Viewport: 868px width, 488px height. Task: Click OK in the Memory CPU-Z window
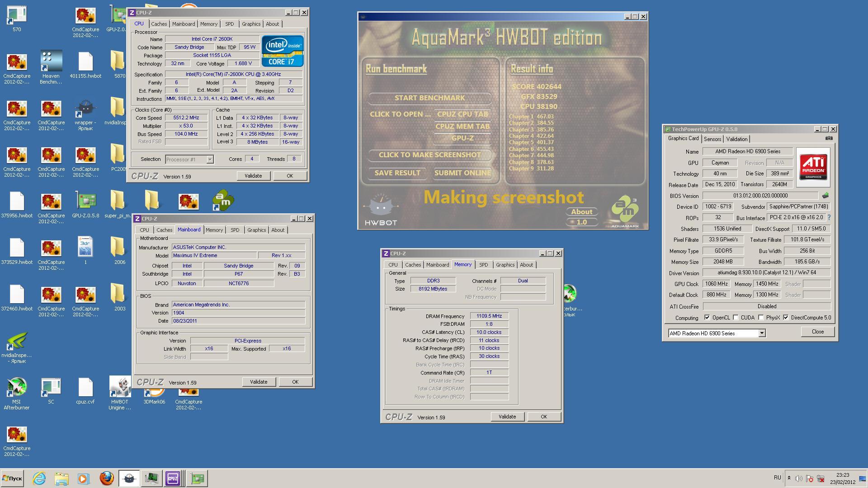click(x=544, y=417)
